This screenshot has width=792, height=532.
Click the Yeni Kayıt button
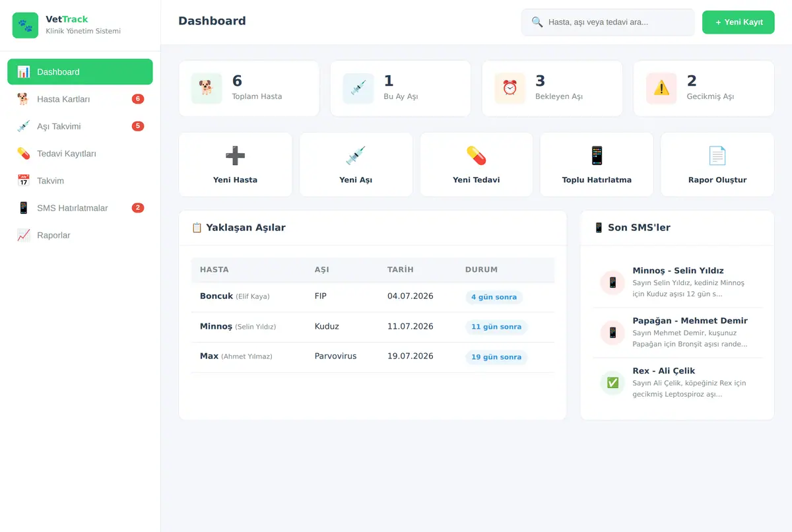(738, 22)
